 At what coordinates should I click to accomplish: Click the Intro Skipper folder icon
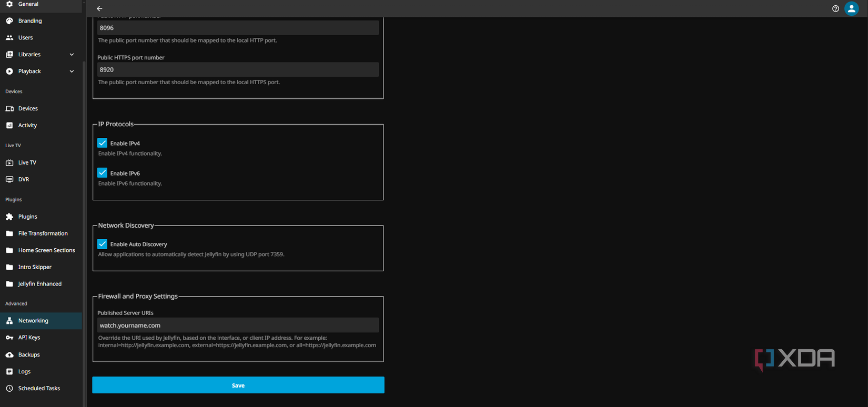9,267
